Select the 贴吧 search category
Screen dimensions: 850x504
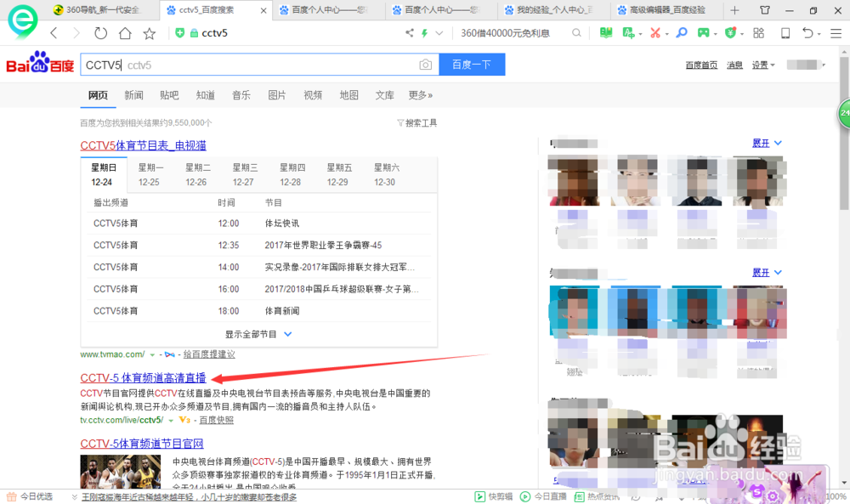[x=169, y=95]
